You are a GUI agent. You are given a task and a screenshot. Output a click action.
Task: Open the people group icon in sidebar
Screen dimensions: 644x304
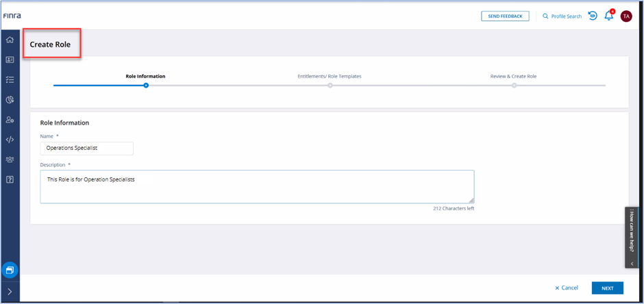click(x=10, y=160)
